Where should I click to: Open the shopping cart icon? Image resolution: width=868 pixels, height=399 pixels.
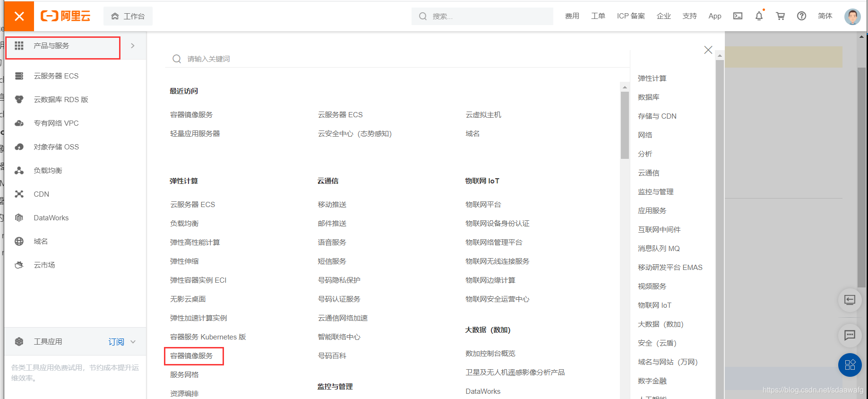(x=780, y=16)
